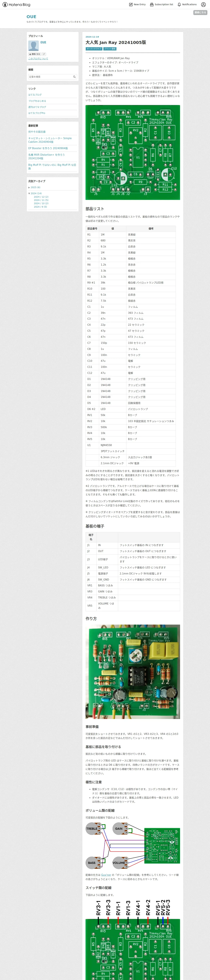Open the Hatena Blog logo home

(16, 5)
